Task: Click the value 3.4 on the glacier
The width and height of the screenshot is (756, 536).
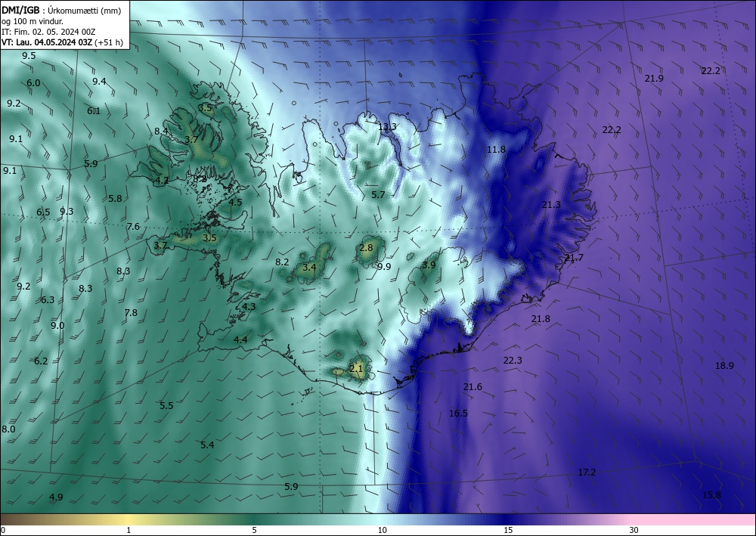Action: (309, 267)
